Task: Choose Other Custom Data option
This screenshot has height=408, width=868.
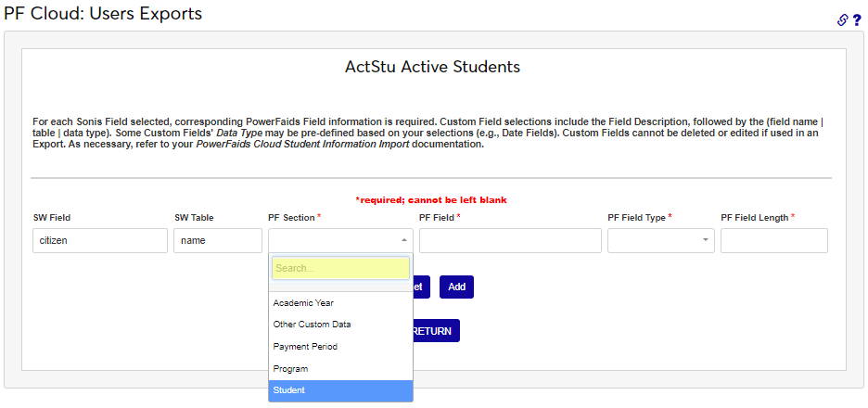Action: 312,325
